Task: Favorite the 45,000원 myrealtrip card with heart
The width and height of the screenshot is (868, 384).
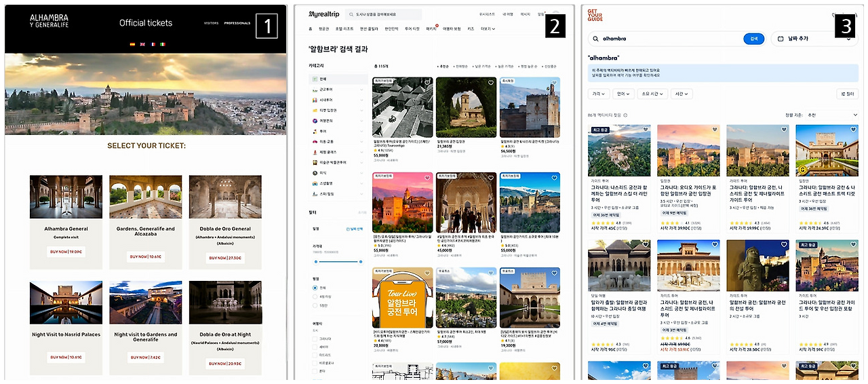Action: click(491, 178)
